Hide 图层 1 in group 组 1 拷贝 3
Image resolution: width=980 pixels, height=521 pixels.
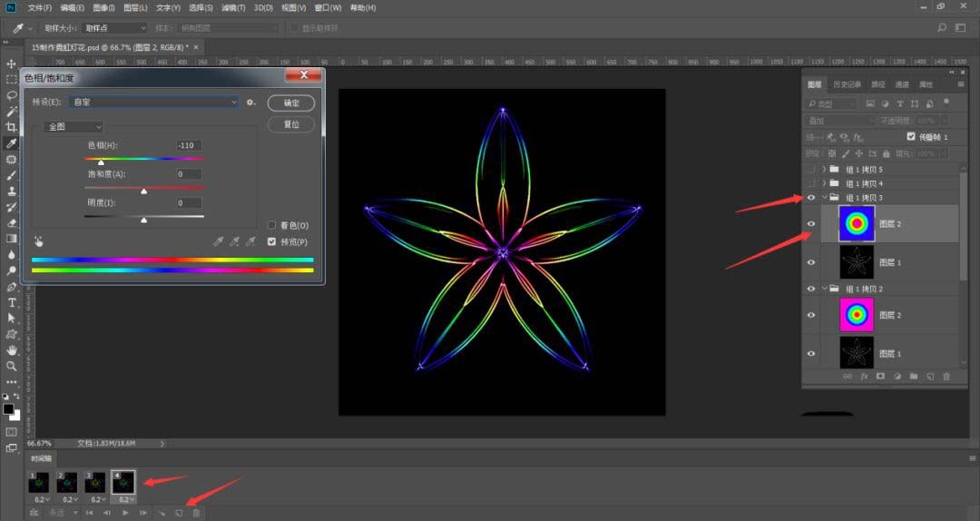pyautogui.click(x=811, y=262)
